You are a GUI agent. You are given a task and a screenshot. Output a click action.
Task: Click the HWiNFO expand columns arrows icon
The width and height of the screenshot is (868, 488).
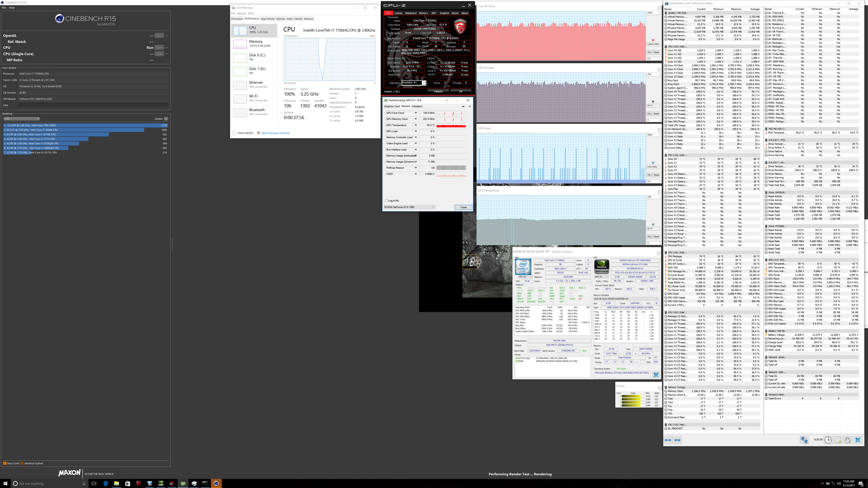668,440
